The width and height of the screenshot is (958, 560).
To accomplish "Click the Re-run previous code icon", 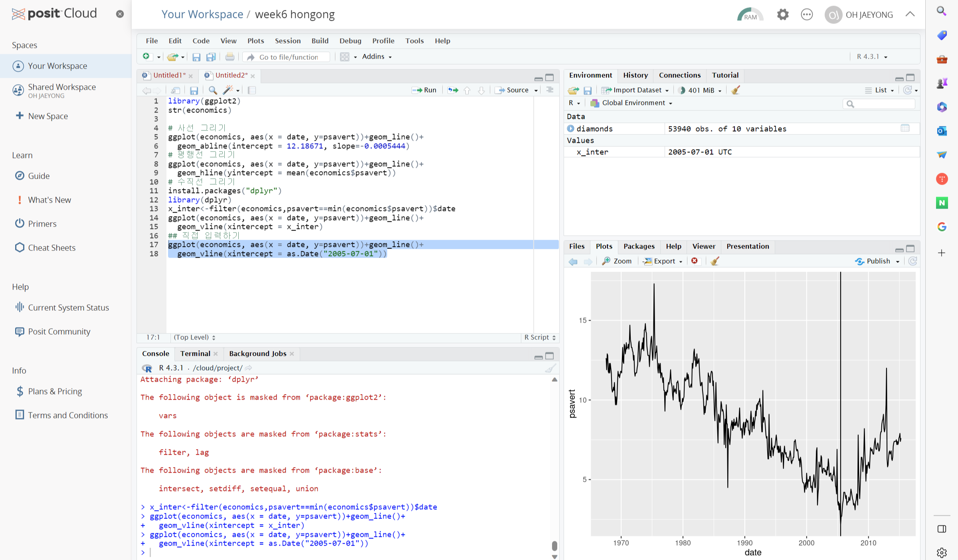I will [x=453, y=90].
